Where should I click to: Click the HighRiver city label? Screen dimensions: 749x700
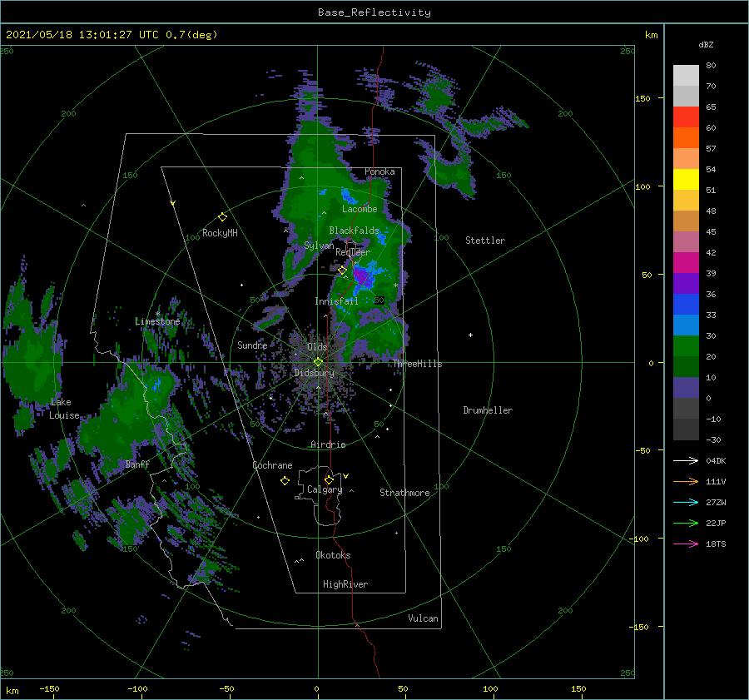[x=345, y=584]
